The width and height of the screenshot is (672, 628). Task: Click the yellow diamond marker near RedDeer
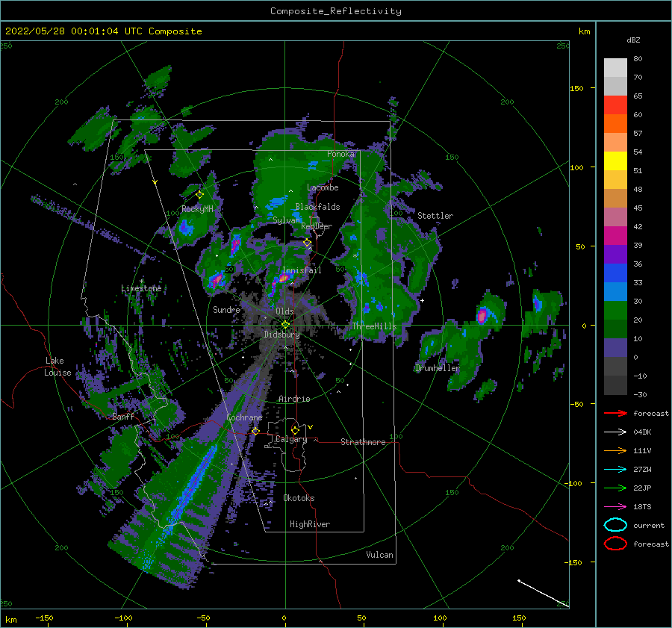pyautogui.click(x=308, y=243)
